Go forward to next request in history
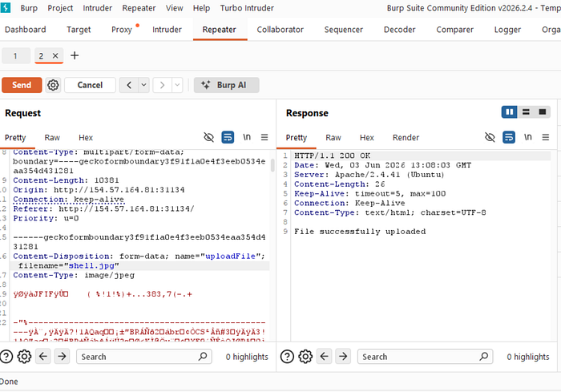The image size is (561, 392). (162, 85)
